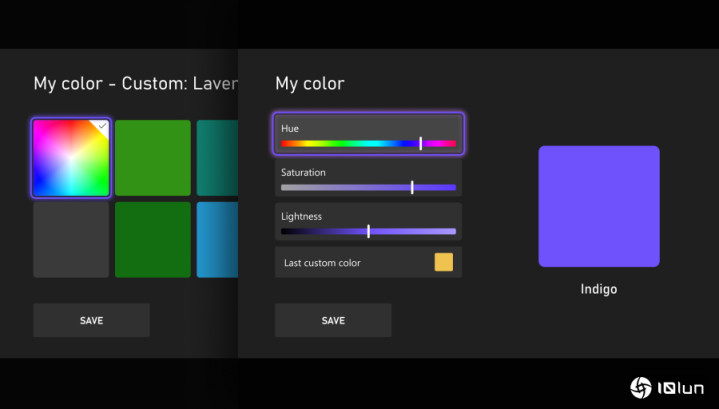
Task: Click the My color - Custom heading
Action: (134, 84)
